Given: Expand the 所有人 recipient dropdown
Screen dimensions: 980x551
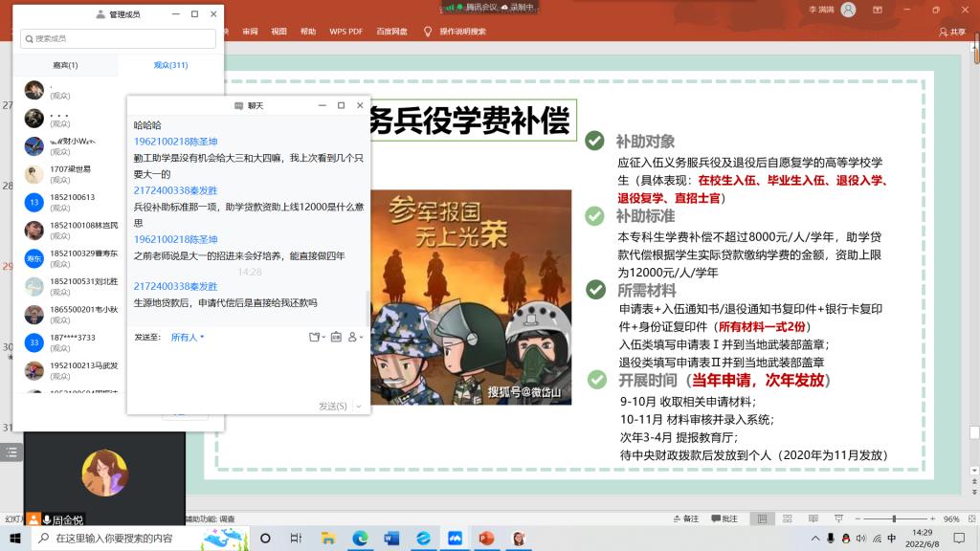Looking at the screenshot, I should (x=188, y=337).
